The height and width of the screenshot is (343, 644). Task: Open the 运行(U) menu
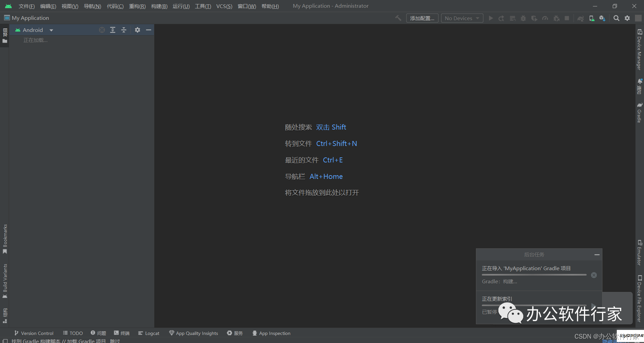tap(181, 6)
